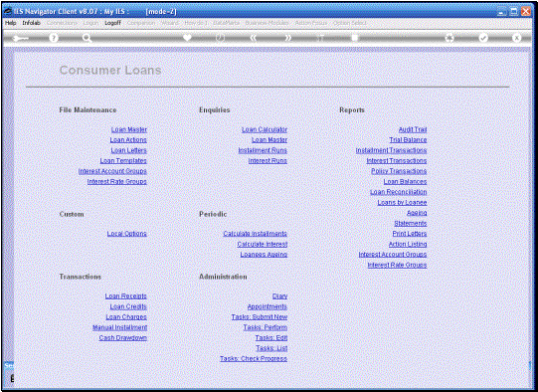
Task: Open the Companion menu
Action: point(141,23)
